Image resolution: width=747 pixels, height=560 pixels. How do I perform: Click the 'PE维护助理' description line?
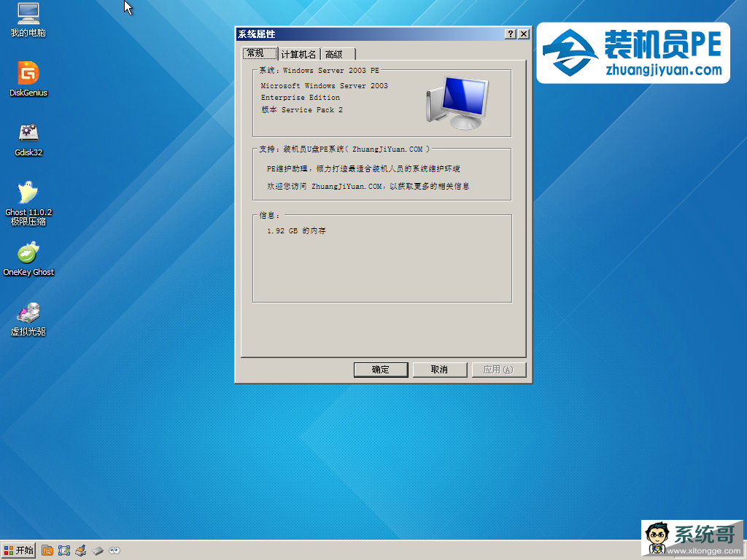363,168
